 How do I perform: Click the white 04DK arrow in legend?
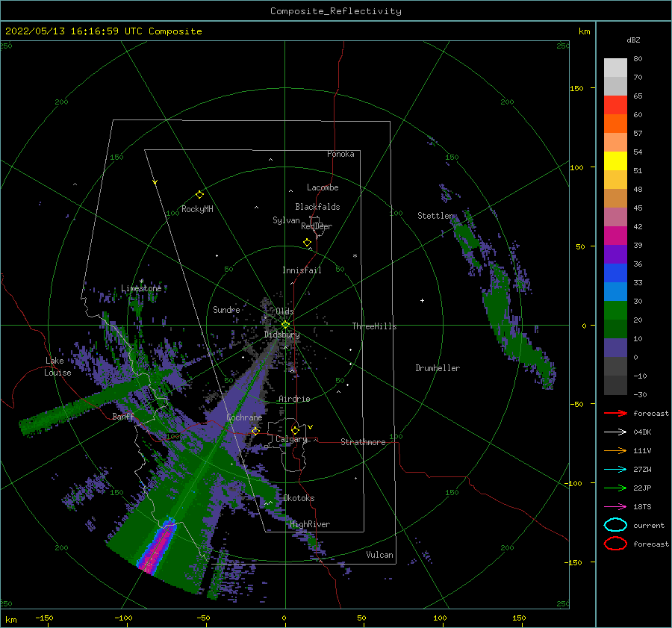point(615,432)
